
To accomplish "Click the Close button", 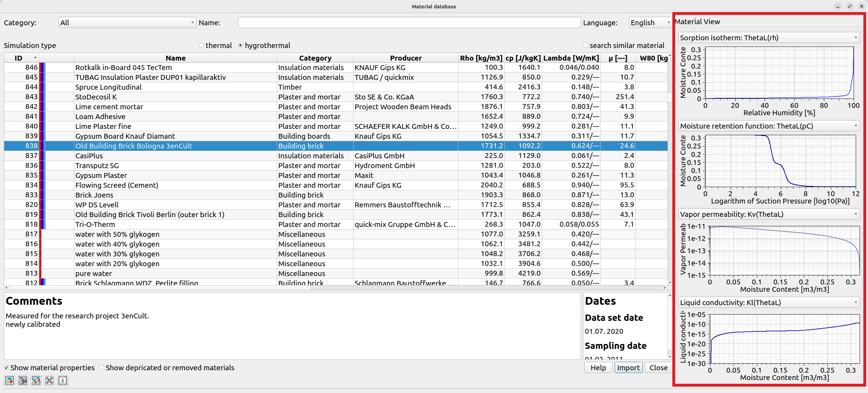I will (x=658, y=367).
